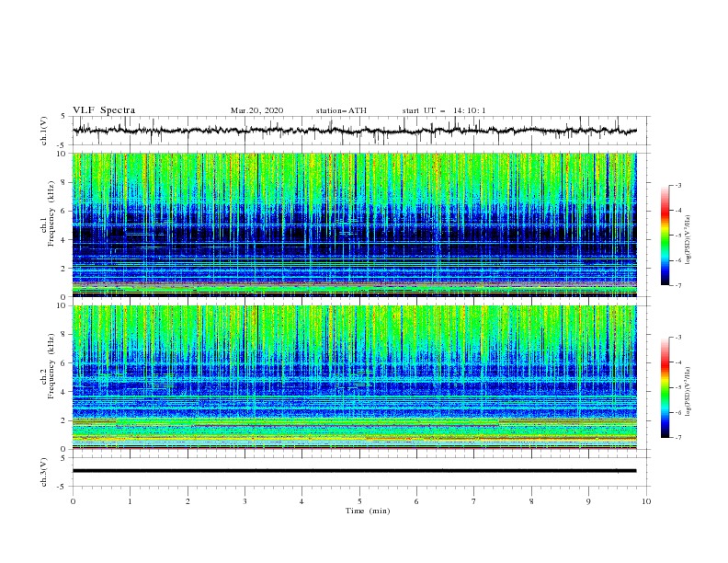Click the 'Time (min)' axis label
Image resolution: width=728 pixels, height=563 pixels.
click(368, 511)
